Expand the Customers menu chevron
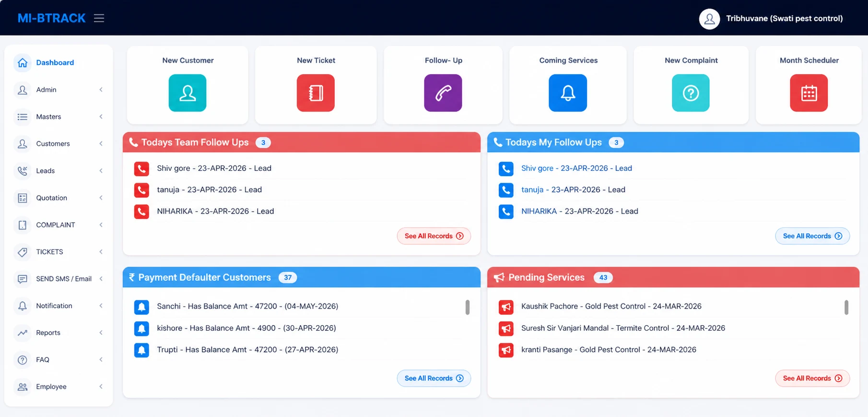 tap(101, 143)
